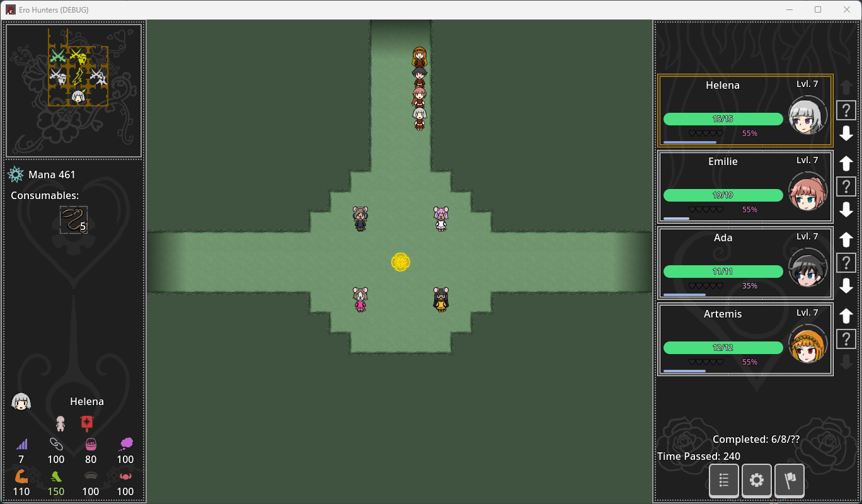Click the yellow rose in the room center
862x504 pixels.
point(401,261)
